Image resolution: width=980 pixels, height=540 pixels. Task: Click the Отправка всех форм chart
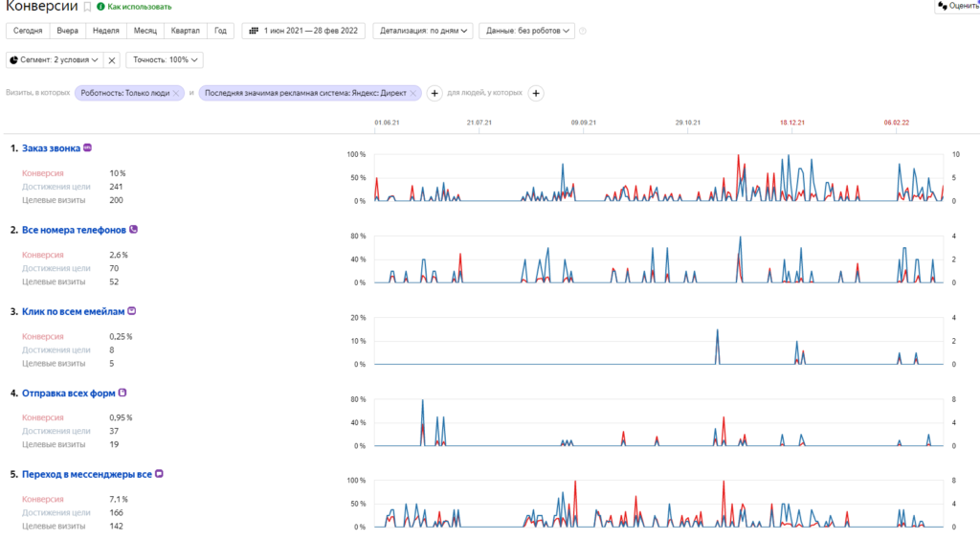coord(658,422)
